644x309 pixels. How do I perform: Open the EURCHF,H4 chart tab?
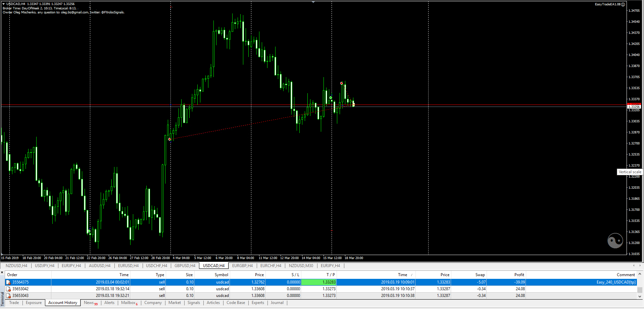[x=271, y=266]
